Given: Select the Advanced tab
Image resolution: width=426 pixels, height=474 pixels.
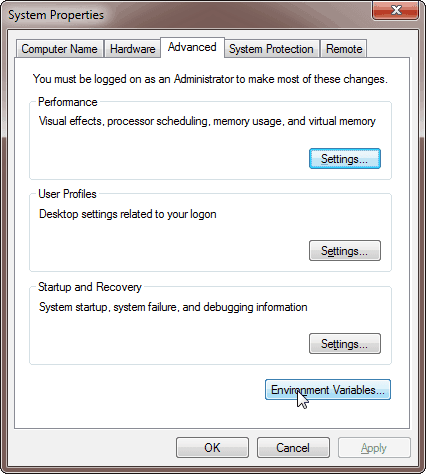Looking at the screenshot, I should [192, 47].
